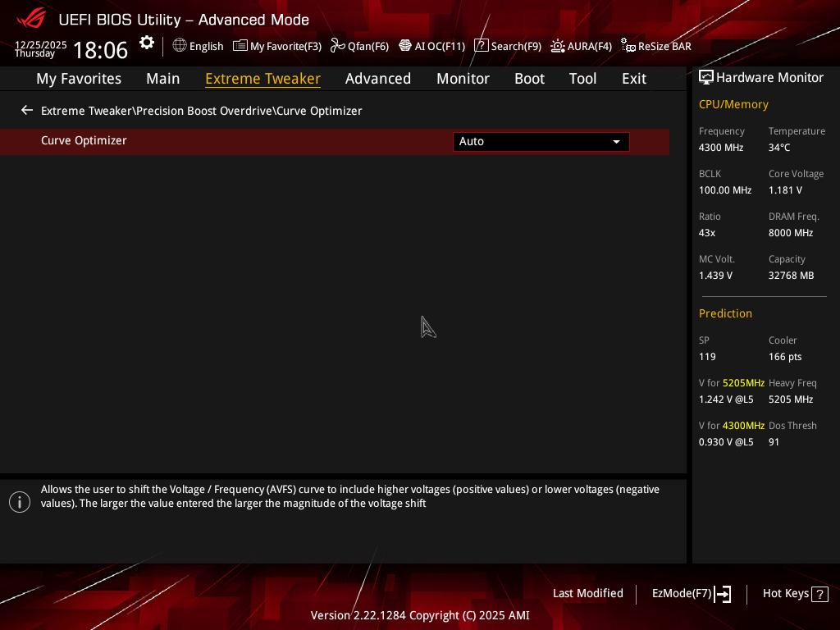Click the EzMode exit-arrow icon
Image resolution: width=840 pixels, height=630 pixels.
point(723,594)
